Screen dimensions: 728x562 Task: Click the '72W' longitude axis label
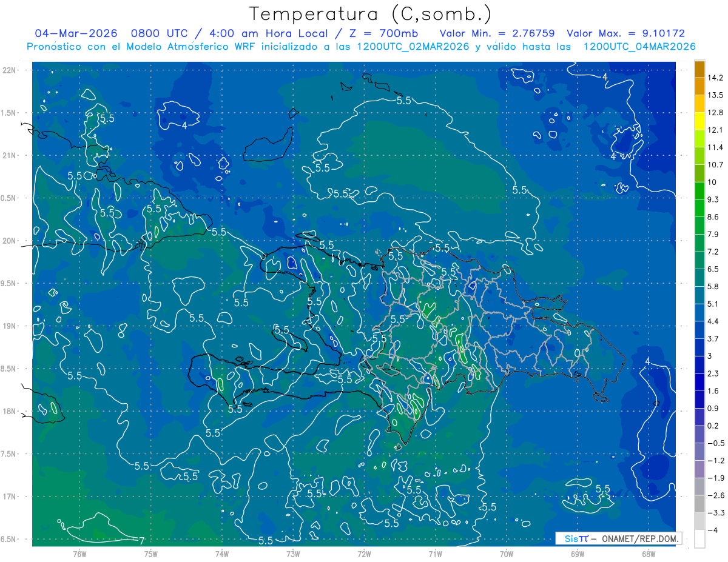364,554
